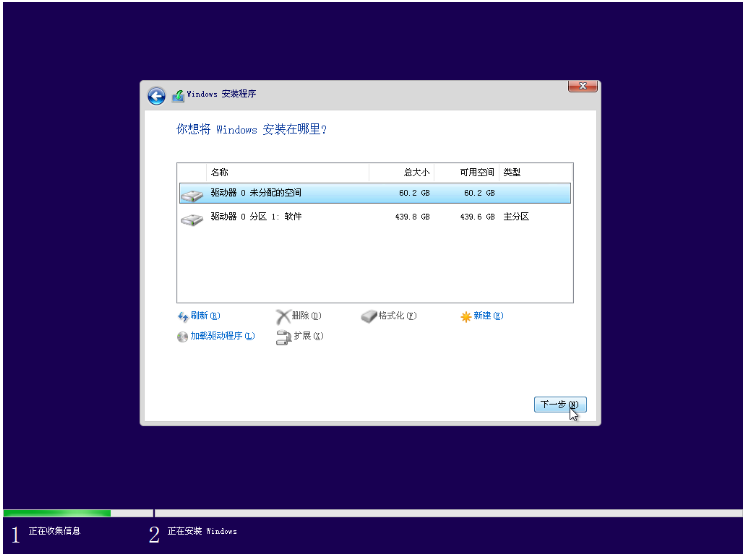
Task: Choose 删除 to delete the partition
Action: (307, 315)
